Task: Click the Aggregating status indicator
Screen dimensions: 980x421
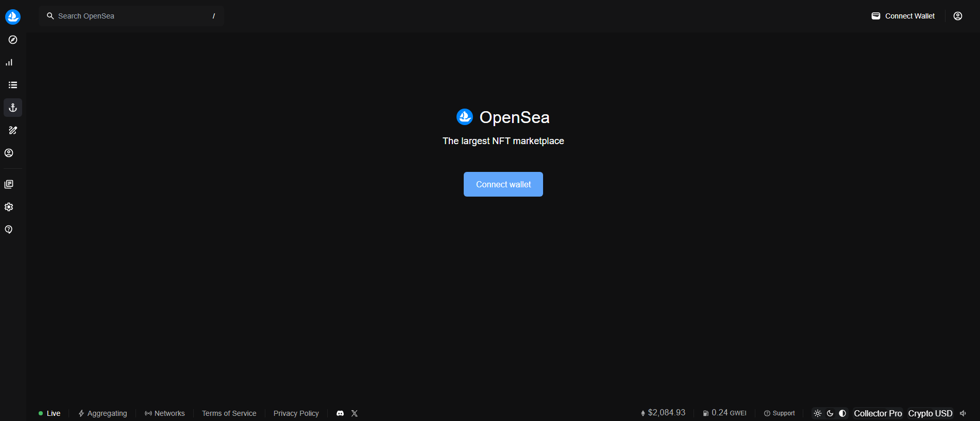Action: [x=103, y=413]
